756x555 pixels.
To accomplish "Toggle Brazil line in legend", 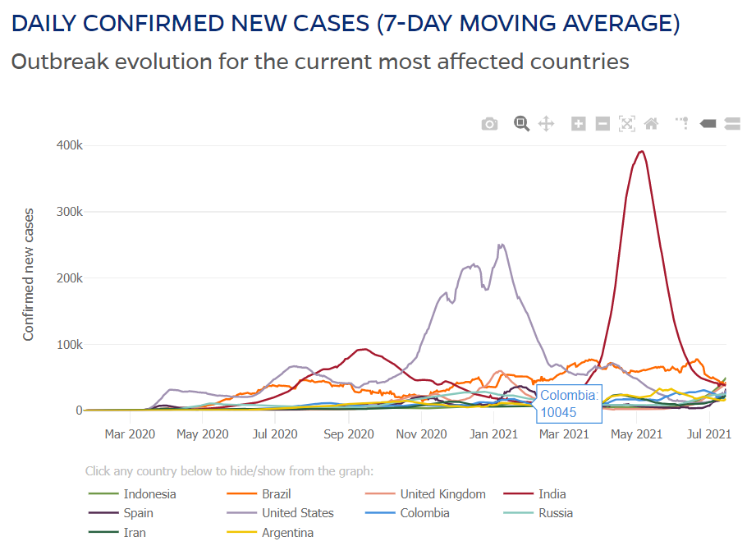I will click(x=259, y=493).
